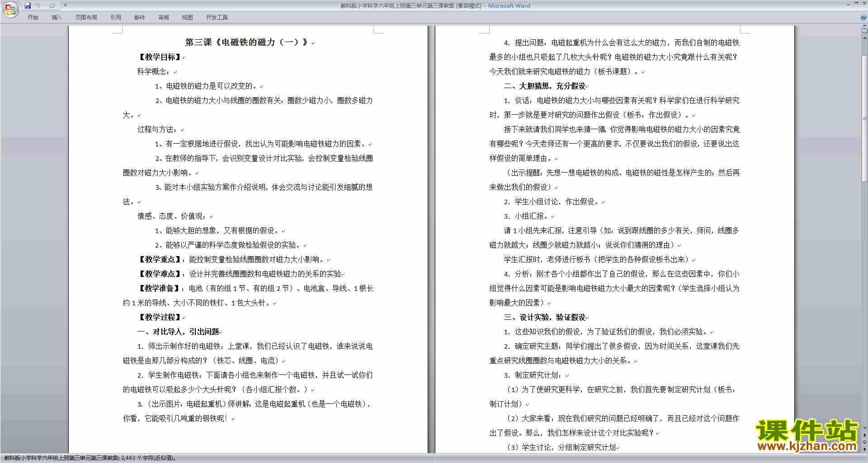The image size is (868, 463).
Task: Open the 插入 ribbon tab
Action: [57, 18]
